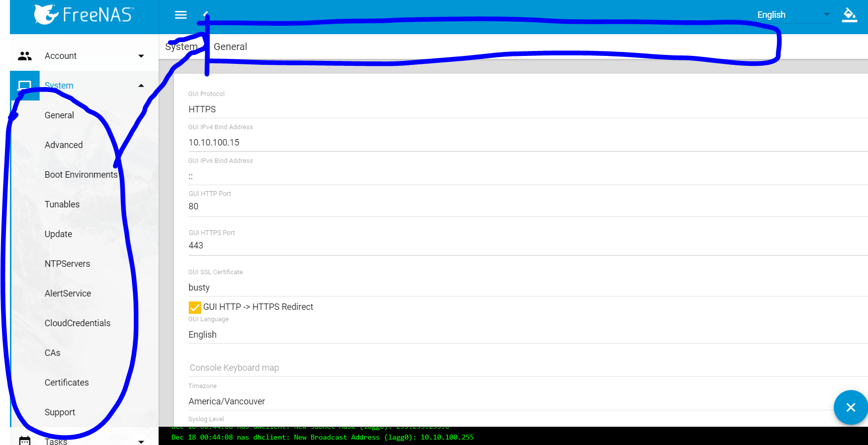Click the Tasks calendar icon
This screenshot has height=445, width=868.
(x=25, y=441)
